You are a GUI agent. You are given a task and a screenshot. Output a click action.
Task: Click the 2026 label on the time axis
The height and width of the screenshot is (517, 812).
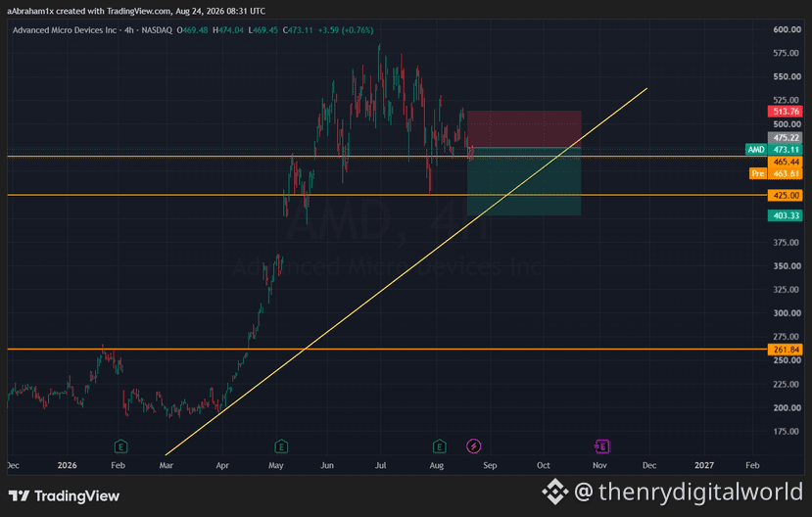68,465
